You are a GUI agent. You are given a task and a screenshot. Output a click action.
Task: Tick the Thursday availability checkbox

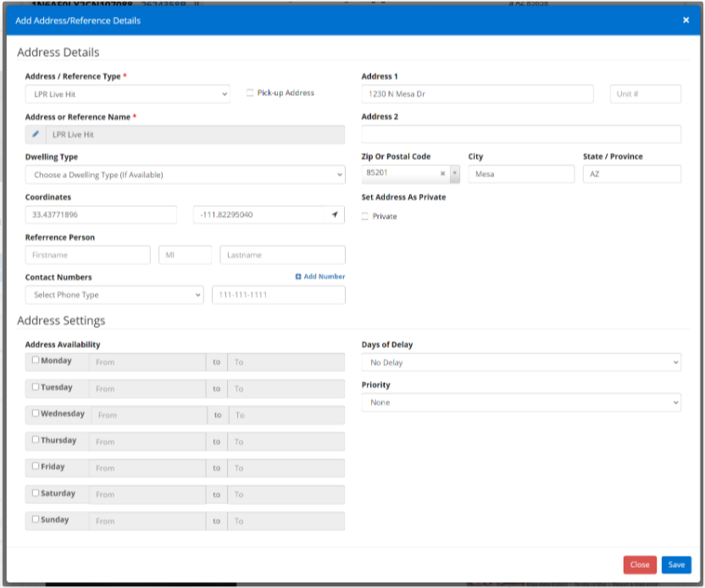click(x=36, y=439)
